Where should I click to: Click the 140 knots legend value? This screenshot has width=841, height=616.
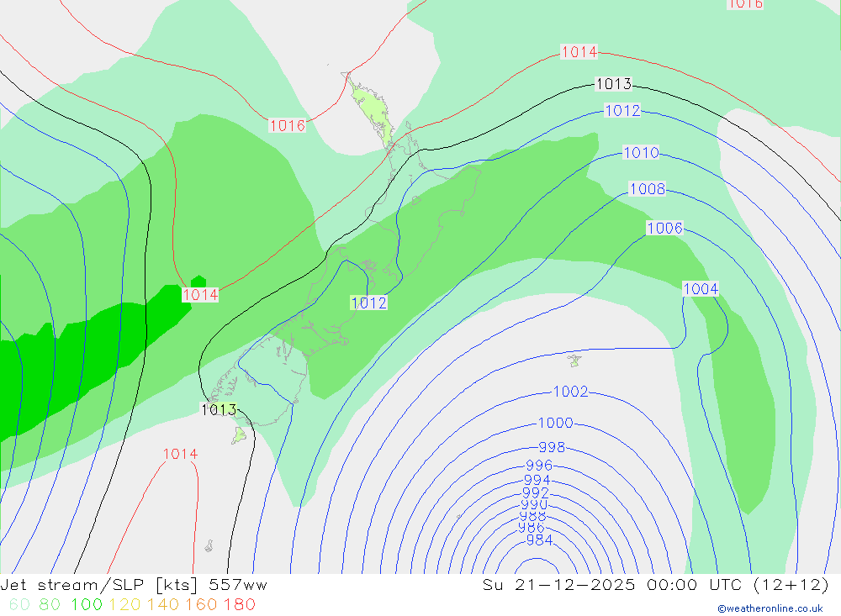[x=163, y=605]
